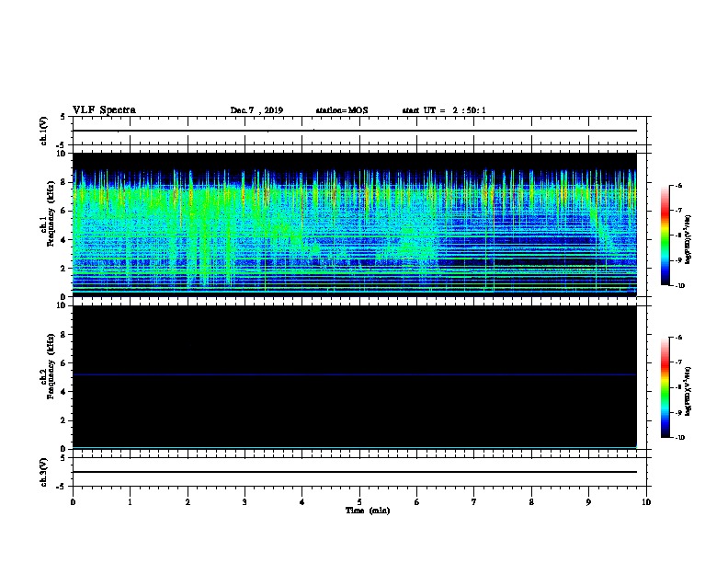Click the "6" frequency tick of ch.2 spectrogram
The height and width of the screenshot is (563, 728).
63,363
